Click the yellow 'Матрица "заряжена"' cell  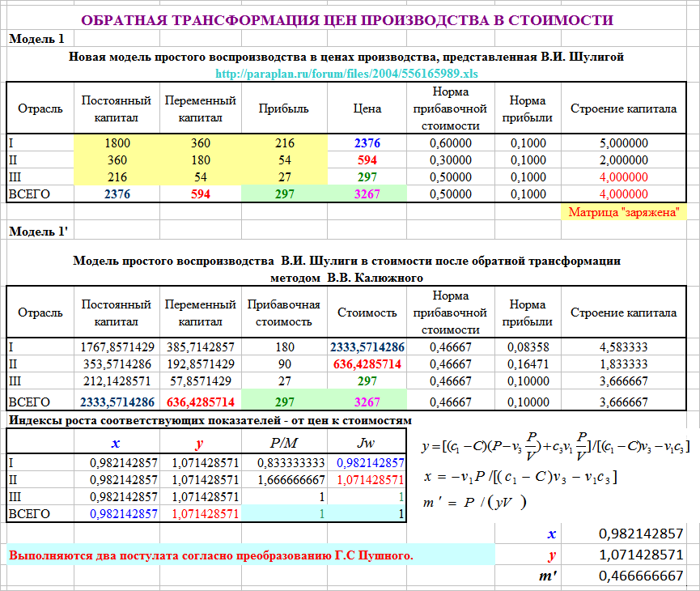pyautogui.click(x=623, y=212)
